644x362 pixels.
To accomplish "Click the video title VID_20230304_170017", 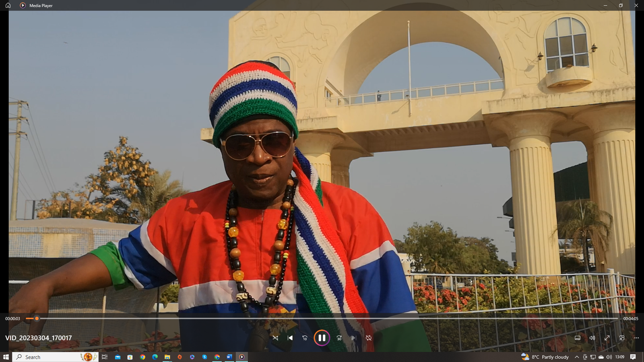I will pos(39,338).
